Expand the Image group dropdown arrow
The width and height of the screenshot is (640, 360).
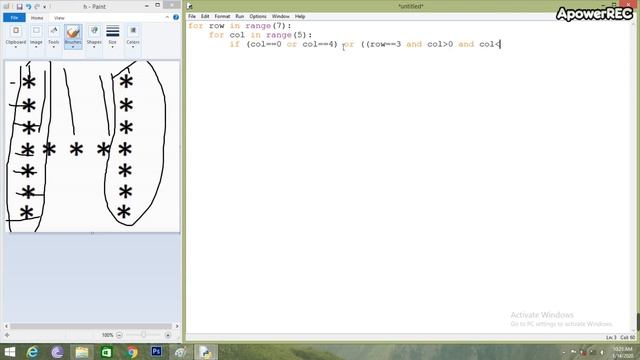(36, 47)
